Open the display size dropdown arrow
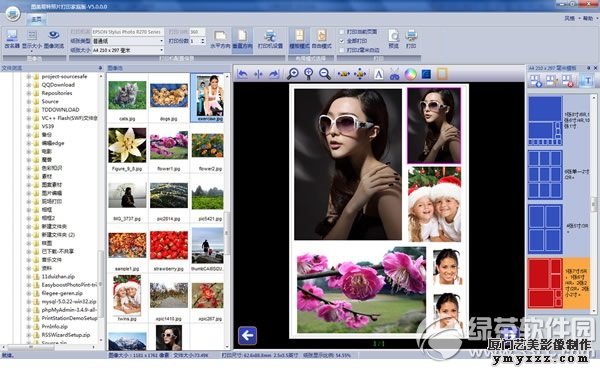This screenshot has width=600, height=372. click(32, 51)
